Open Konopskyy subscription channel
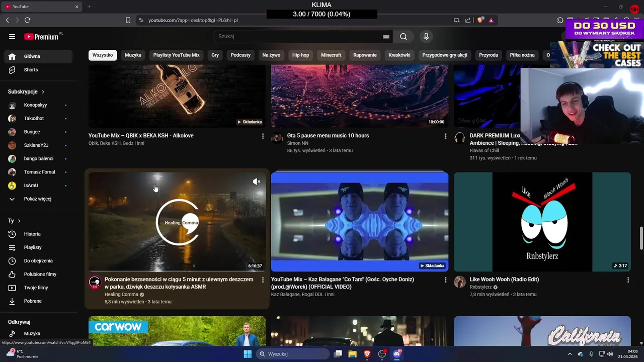The height and width of the screenshot is (362, 644). [39, 105]
